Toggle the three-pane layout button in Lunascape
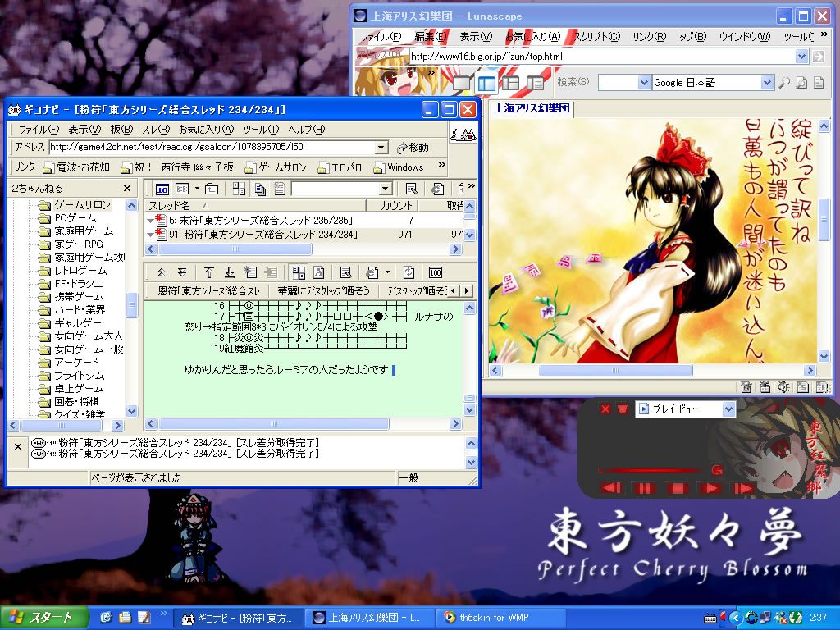 pos(510,83)
